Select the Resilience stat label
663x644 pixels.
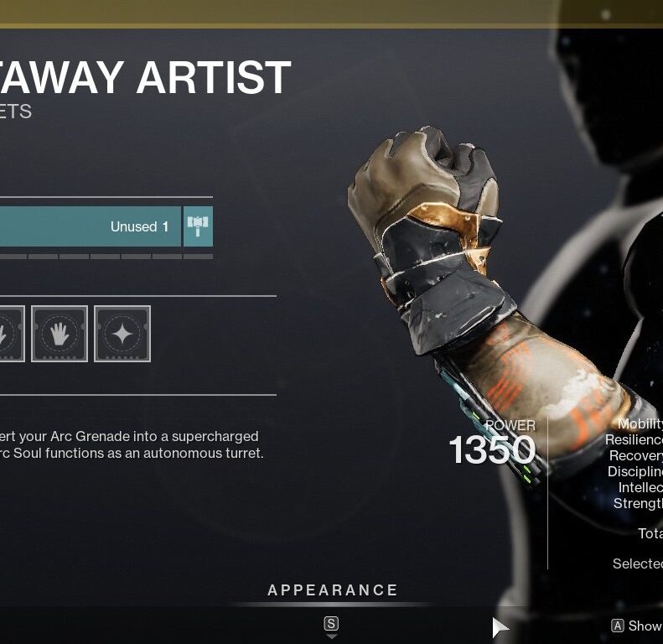pyautogui.click(x=634, y=439)
